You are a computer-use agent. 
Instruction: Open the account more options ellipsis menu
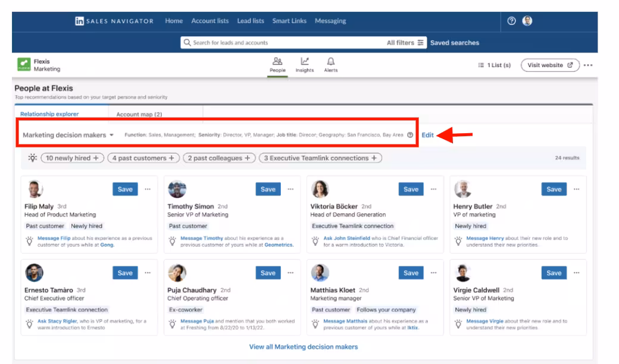click(588, 65)
